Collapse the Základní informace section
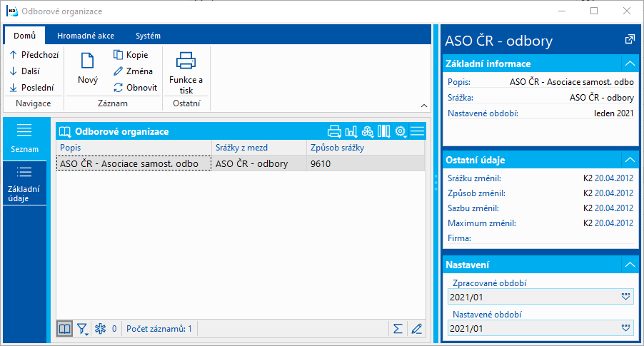The width and height of the screenshot is (644, 346). (x=630, y=63)
